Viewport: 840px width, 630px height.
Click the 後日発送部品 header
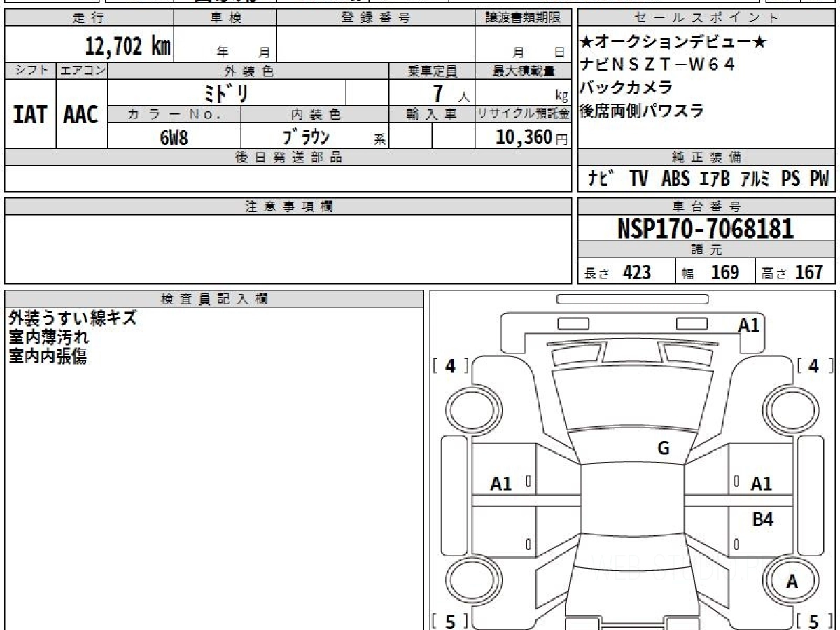click(288, 157)
